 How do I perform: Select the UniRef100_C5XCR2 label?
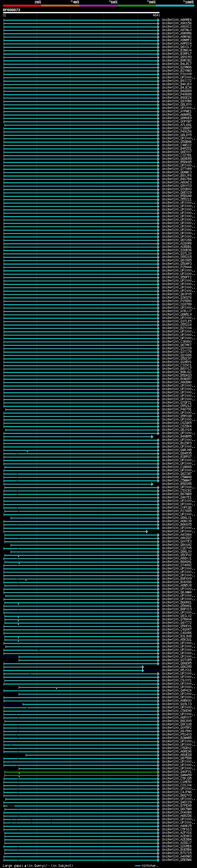[176, 491]
